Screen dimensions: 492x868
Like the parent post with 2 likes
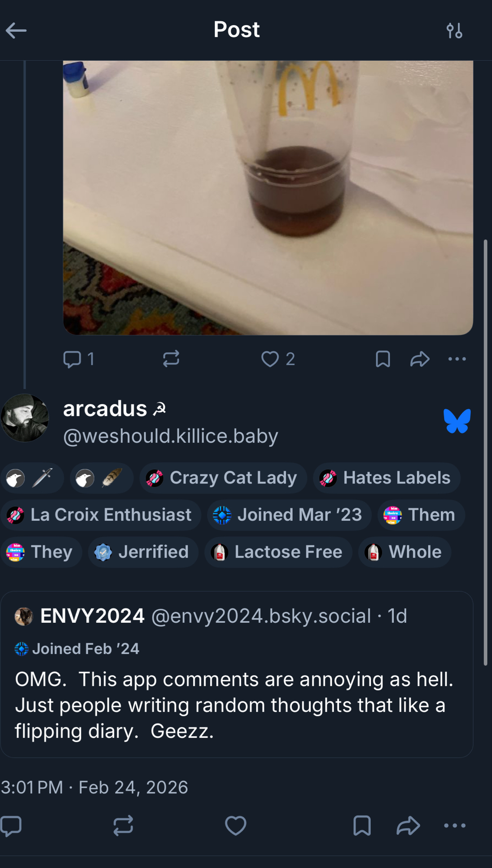point(270,359)
